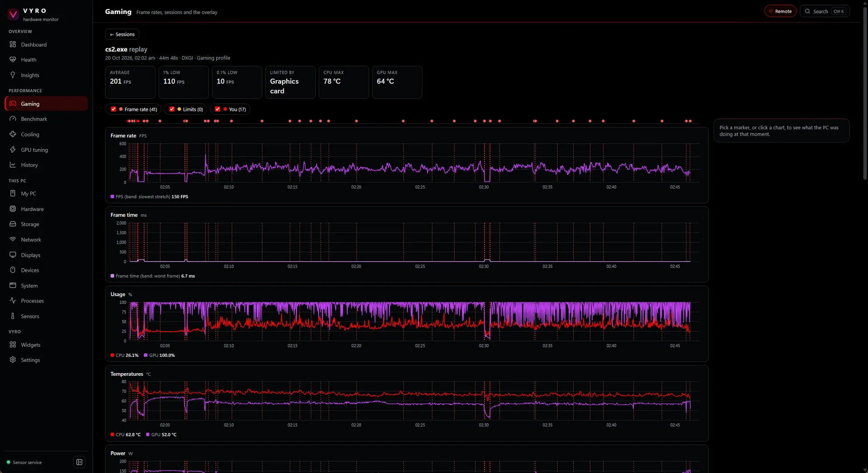The height and width of the screenshot is (473, 868).
Task: Click the last timeline marker dot
Action: pyautogui.click(x=690, y=121)
